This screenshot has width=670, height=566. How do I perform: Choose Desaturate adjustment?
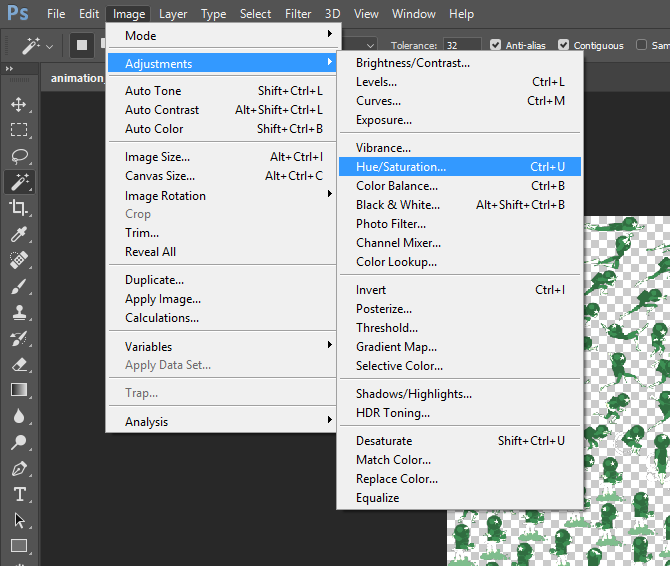coord(460,440)
